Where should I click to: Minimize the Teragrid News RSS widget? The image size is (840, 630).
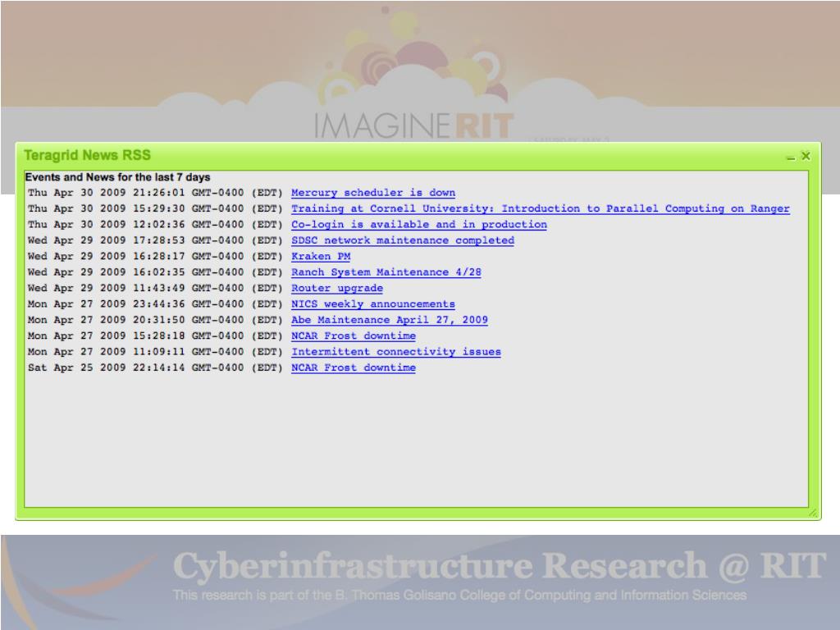[790, 157]
